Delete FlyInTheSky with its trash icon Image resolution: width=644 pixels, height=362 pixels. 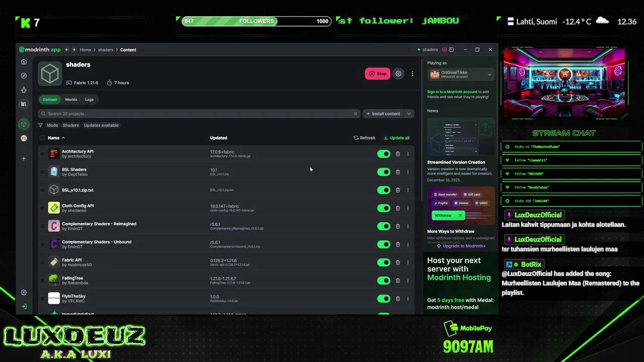pyautogui.click(x=397, y=299)
